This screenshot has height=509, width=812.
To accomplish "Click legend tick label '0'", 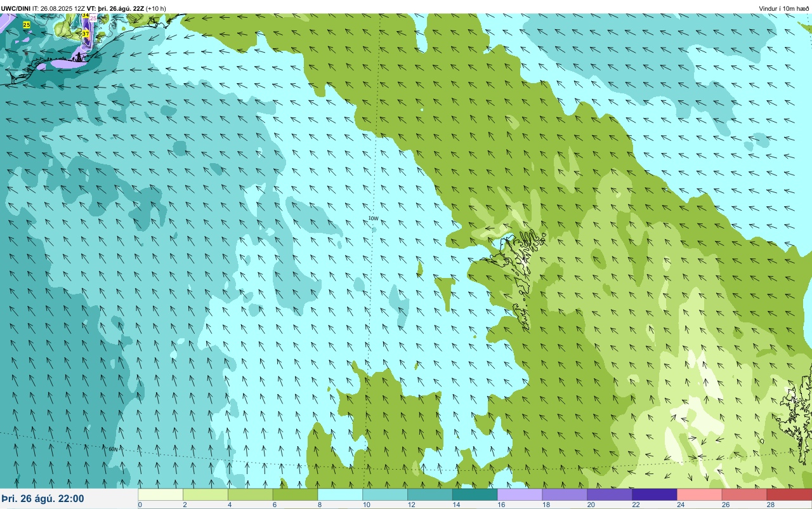I will [140, 505].
